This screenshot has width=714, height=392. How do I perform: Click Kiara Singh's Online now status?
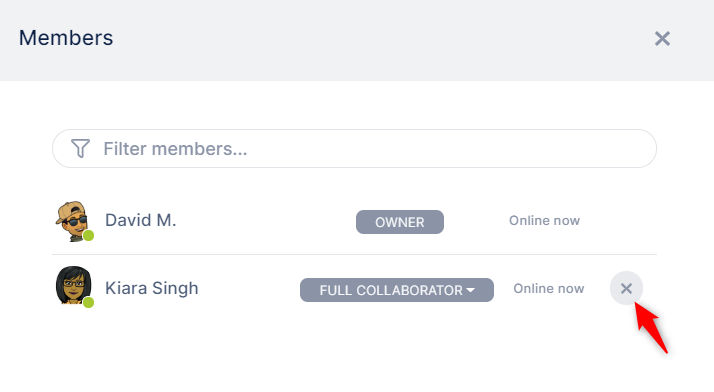tap(549, 289)
